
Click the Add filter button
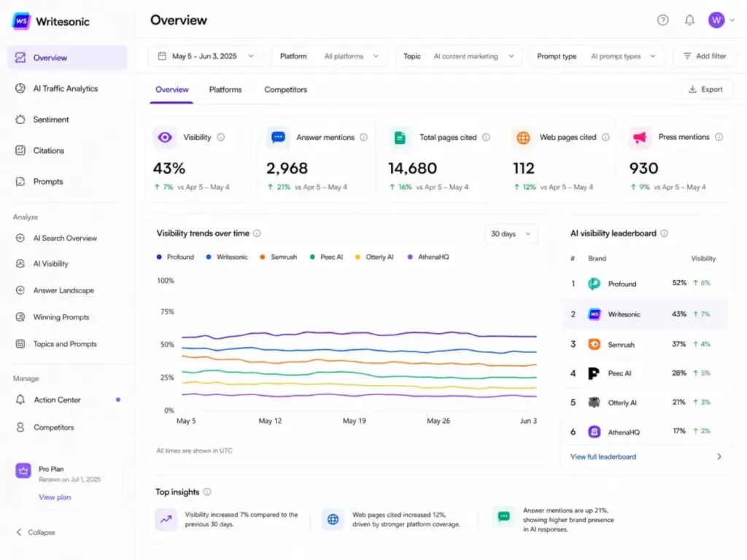705,56
